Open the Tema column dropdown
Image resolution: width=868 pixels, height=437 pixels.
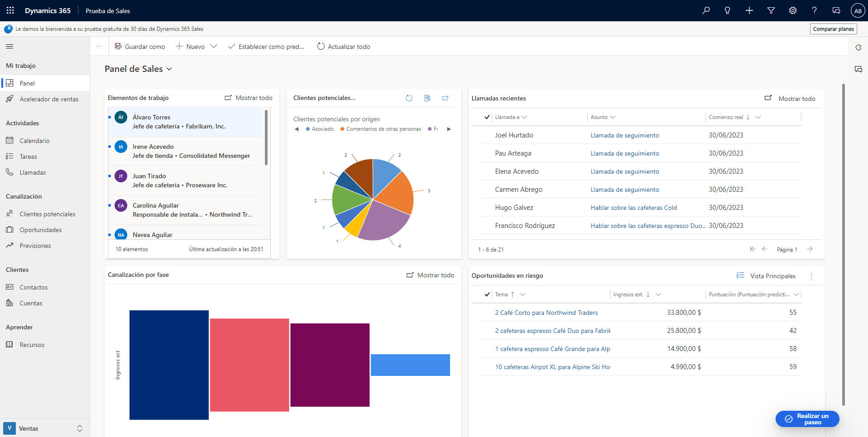click(x=523, y=294)
